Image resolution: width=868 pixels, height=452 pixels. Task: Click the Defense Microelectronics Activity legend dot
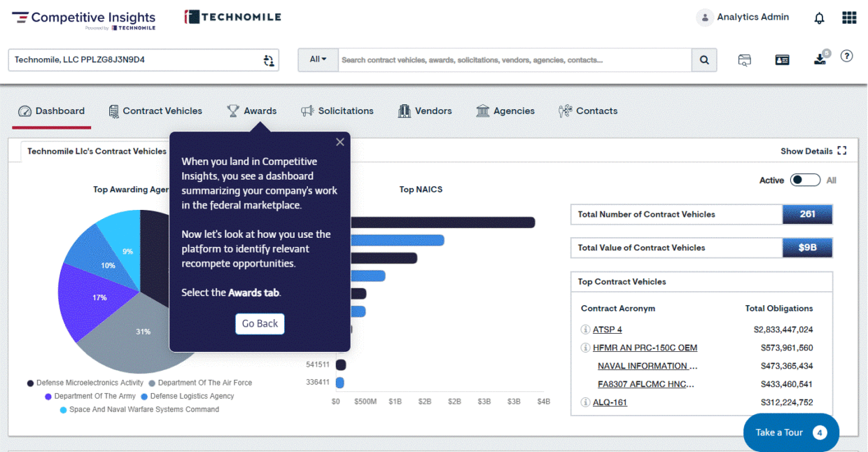tap(31, 383)
